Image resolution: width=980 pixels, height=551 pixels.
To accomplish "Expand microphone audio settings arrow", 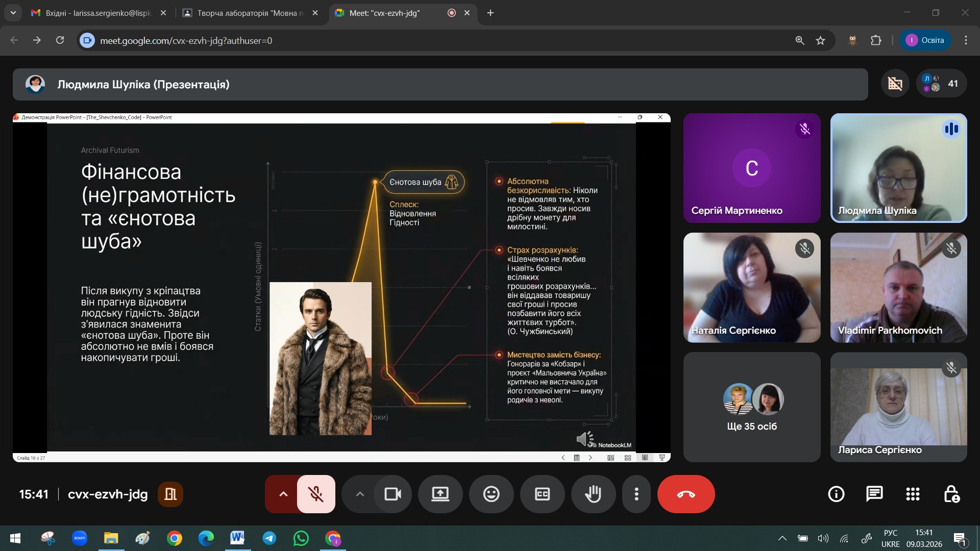I will tap(283, 494).
